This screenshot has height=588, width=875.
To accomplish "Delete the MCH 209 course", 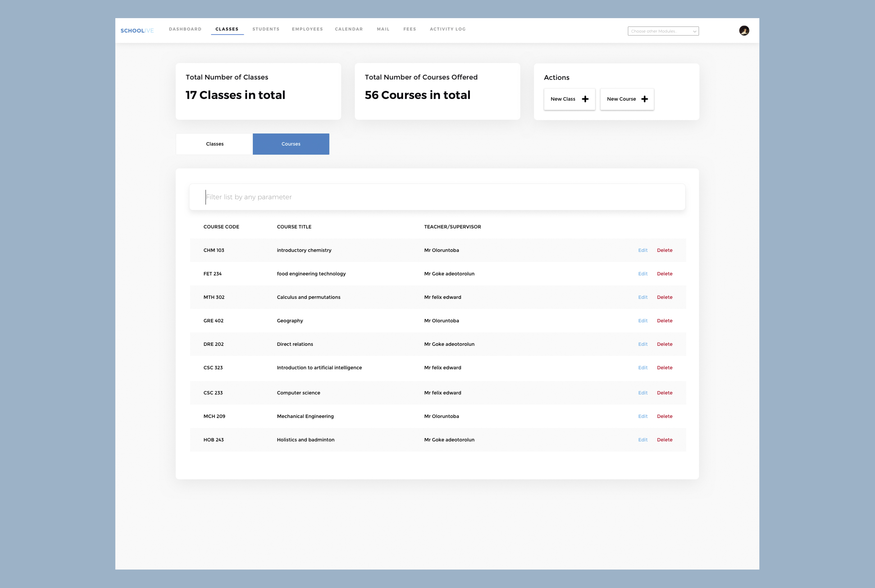I will point(665,416).
